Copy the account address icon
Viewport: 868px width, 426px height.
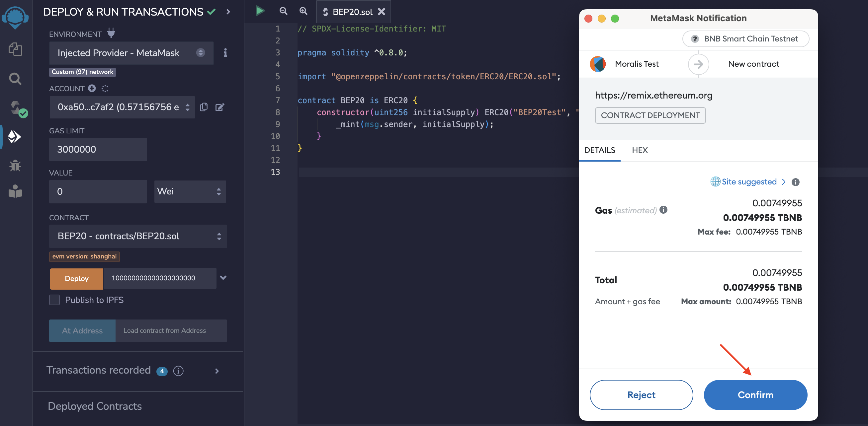click(204, 107)
